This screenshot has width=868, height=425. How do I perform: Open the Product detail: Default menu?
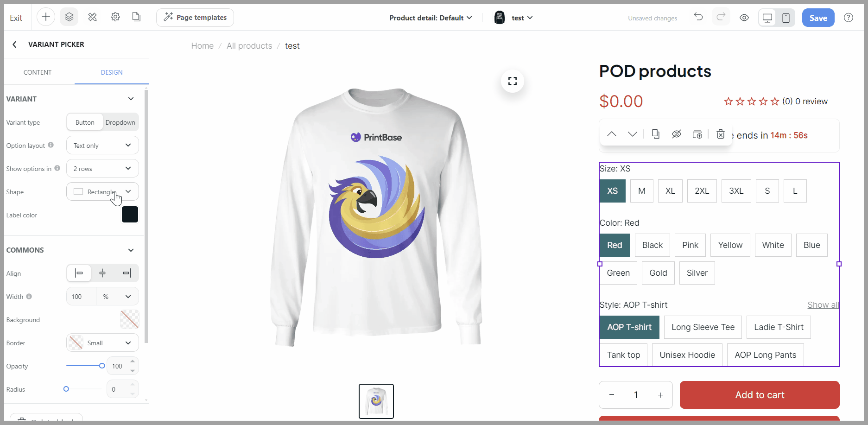[x=431, y=18]
